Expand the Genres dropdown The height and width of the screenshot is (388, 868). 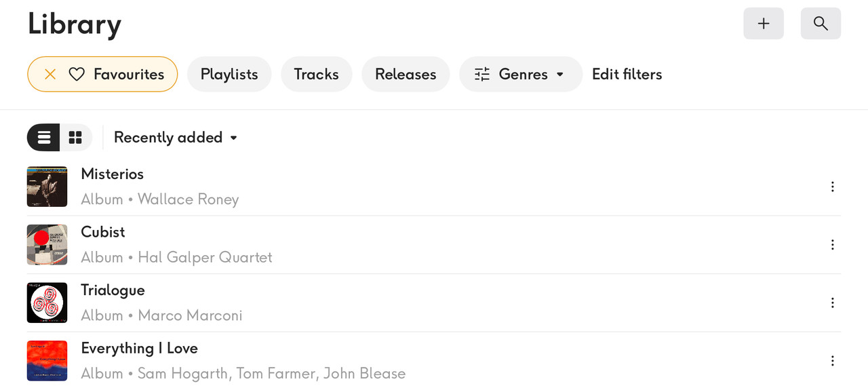click(521, 74)
